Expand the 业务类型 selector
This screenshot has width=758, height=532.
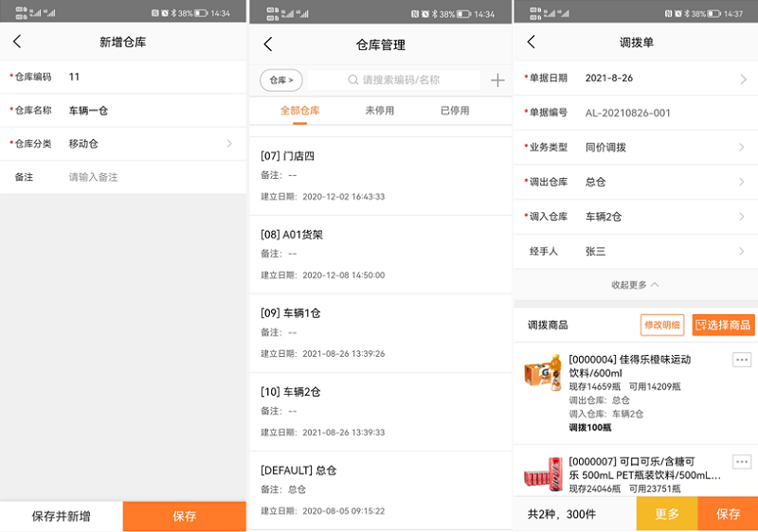742,148
